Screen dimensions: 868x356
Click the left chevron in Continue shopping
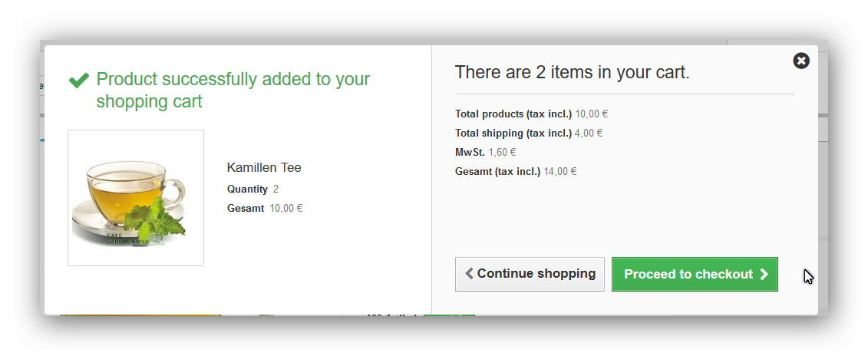[469, 274]
